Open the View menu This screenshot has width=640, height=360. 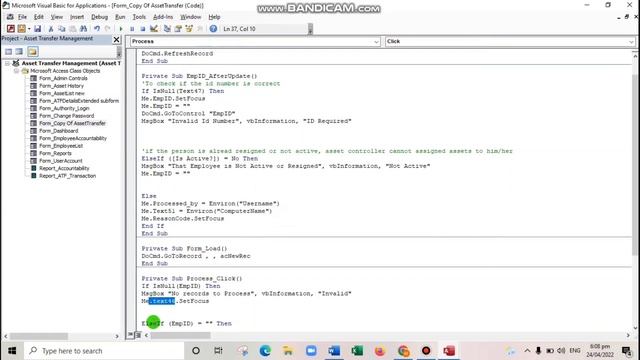click(x=57, y=17)
